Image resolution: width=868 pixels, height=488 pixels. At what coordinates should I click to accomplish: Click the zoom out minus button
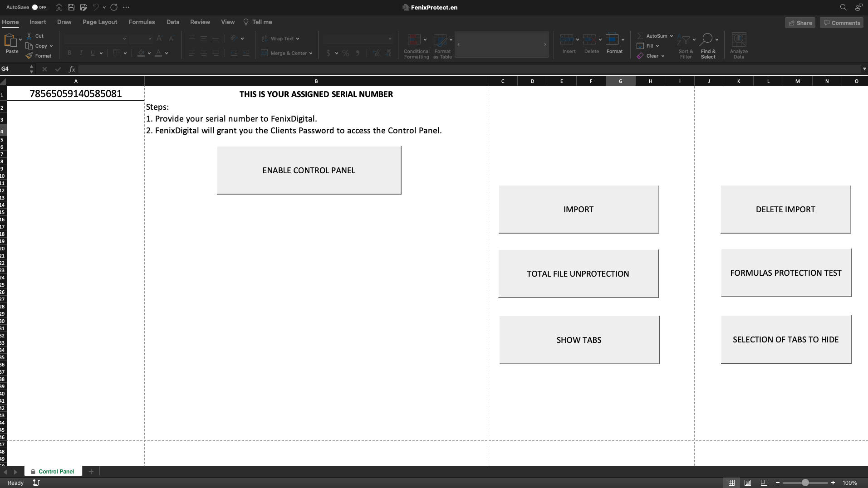click(778, 483)
